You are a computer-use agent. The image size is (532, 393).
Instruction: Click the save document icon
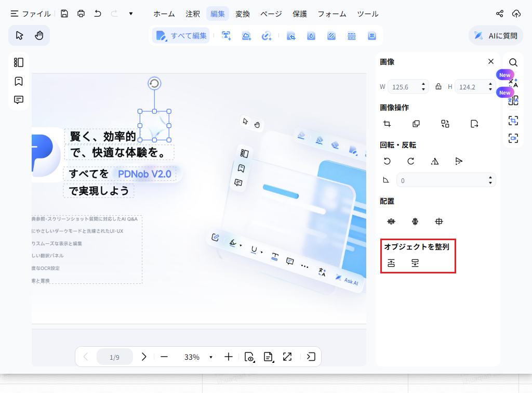click(64, 14)
